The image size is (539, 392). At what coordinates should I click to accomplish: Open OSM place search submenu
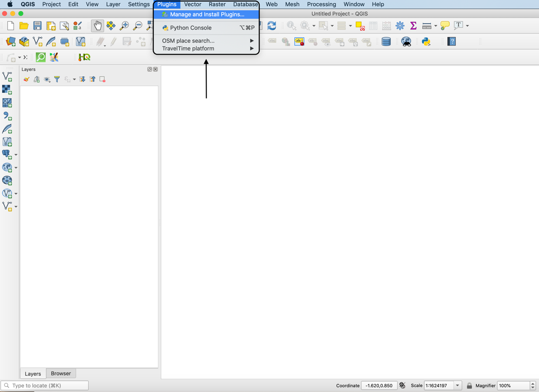pyautogui.click(x=207, y=41)
